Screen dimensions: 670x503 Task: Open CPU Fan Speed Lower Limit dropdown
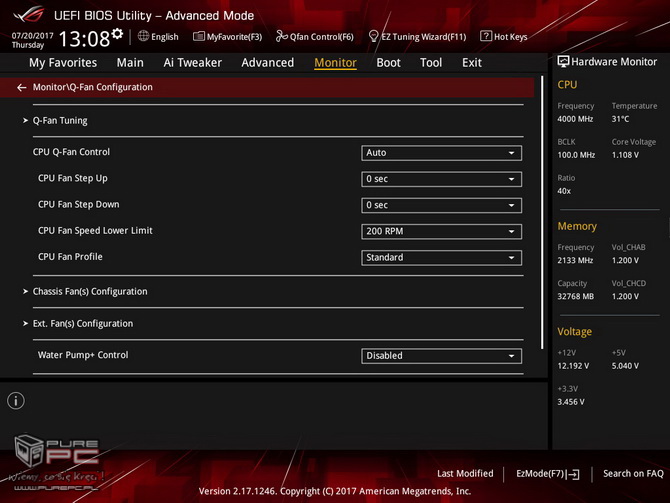pyautogui.click(x=441, y=231)
